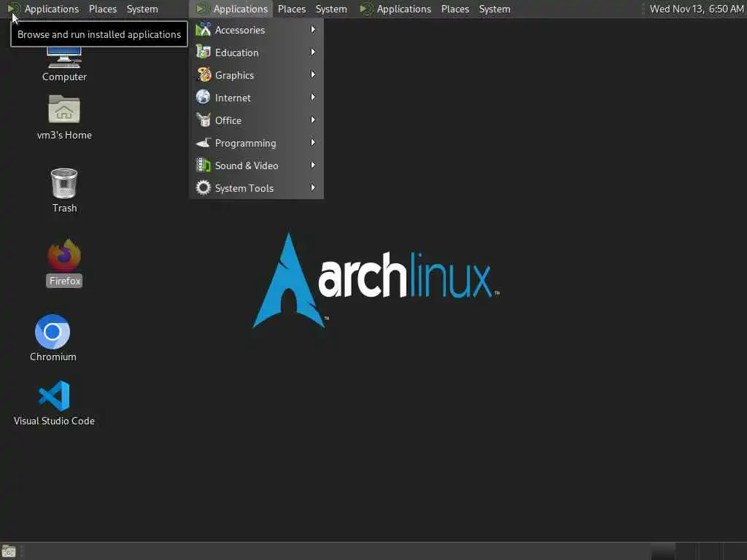Click the Programming category icon in menu
This screenshot has height=560, width=747.
(x=204, y=143)
